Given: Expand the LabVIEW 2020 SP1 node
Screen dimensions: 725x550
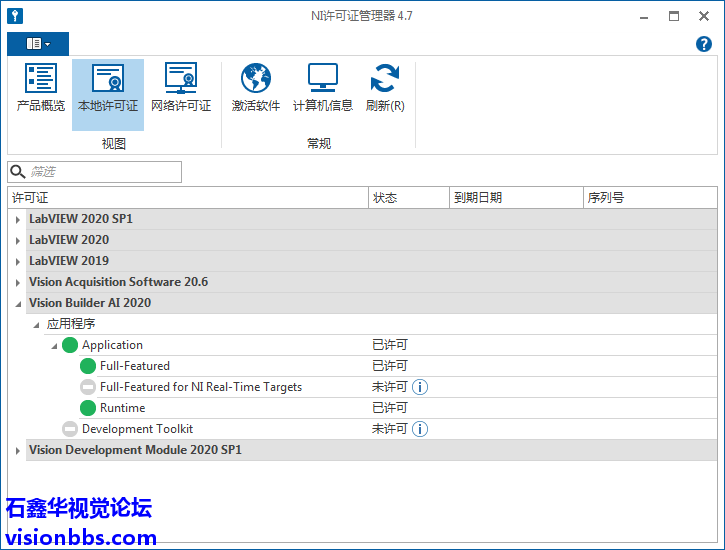Looking at the screenshot, I should 18,219.
